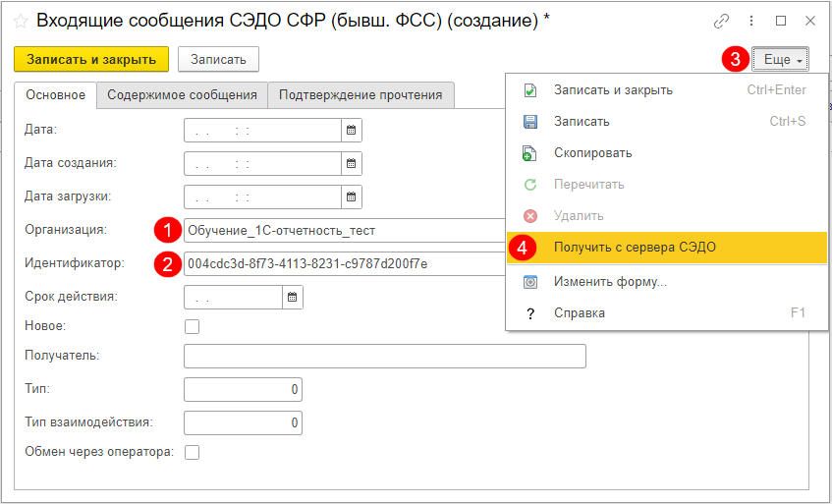Screen dimensions: 832x504
Task: Click into the Получатель input field
Action: (x=384, y=356)
